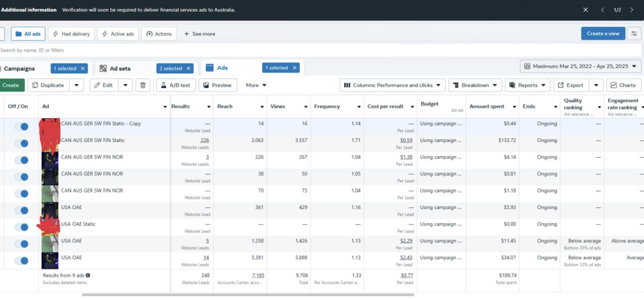Click the A/B test flask button
644x300 pixels.
pyautogui.click(x=176, y=85)
